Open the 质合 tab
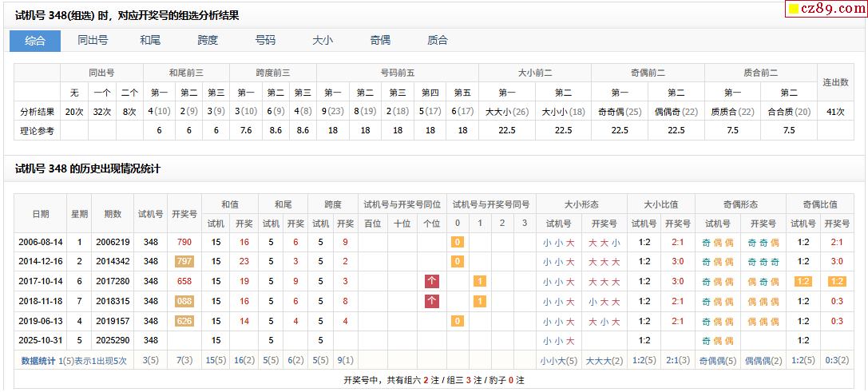The height and width of the screenshot is (392, 868). (x=438, y=41)
